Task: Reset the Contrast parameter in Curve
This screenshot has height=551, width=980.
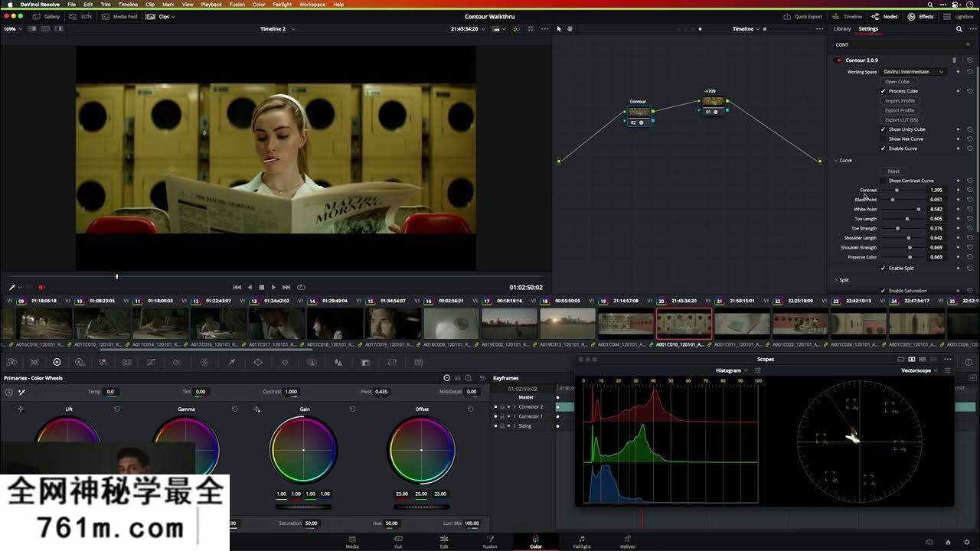Action: point(969,190)
